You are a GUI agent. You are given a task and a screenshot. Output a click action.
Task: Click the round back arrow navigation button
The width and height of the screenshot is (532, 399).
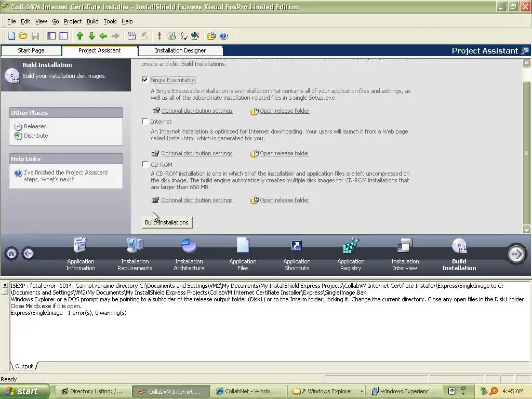point(28,254)
